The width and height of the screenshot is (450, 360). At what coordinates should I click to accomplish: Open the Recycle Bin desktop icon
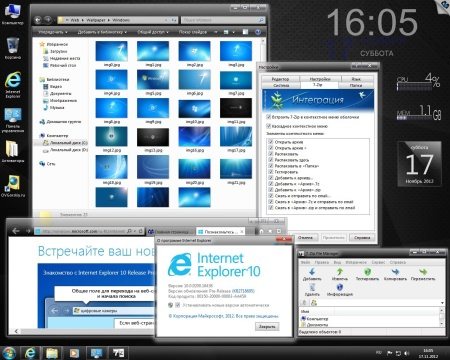click(13, 48)
